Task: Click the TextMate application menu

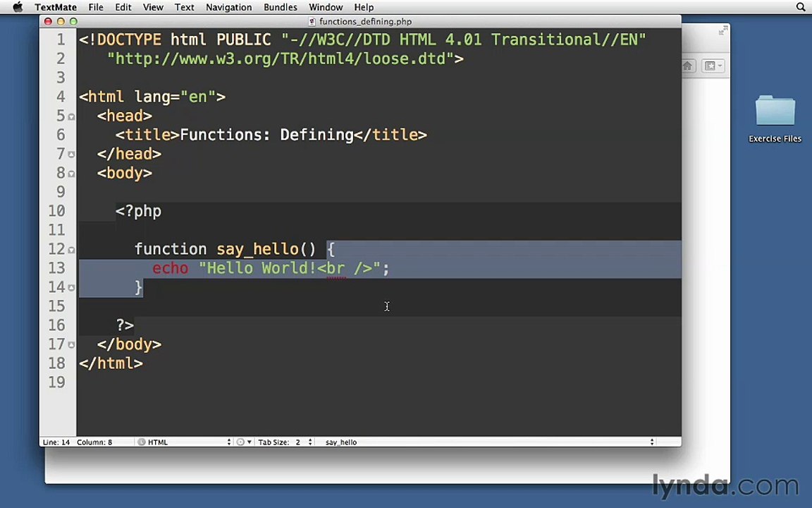Action: [x=56, y=7]
